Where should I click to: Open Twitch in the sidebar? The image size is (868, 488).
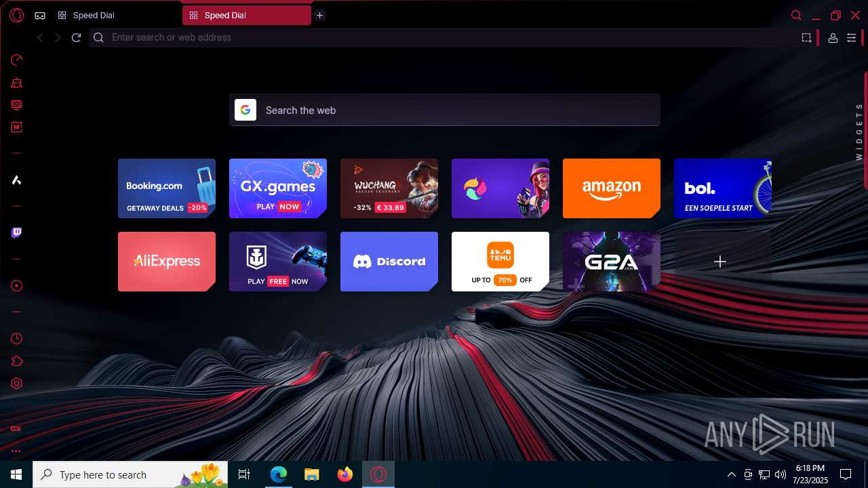pos(16,232)
